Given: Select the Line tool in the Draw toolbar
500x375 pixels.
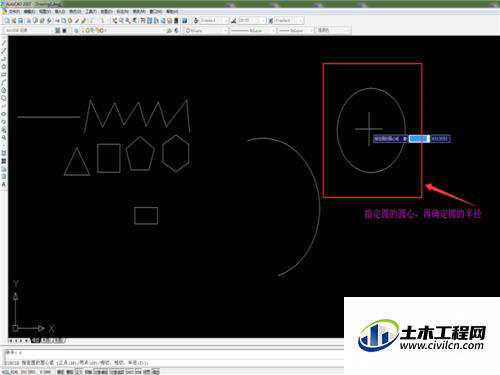Looking at the screenshot, I should click(4, 43).
